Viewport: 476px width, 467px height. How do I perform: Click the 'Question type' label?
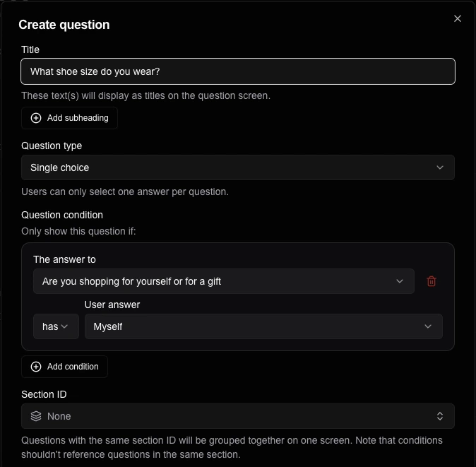tap(52, 146)
